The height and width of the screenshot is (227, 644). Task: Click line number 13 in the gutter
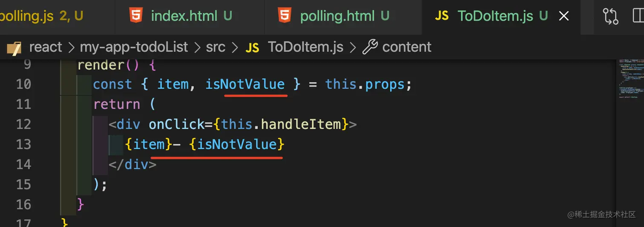pyautogui.click(x=23, y=144)
